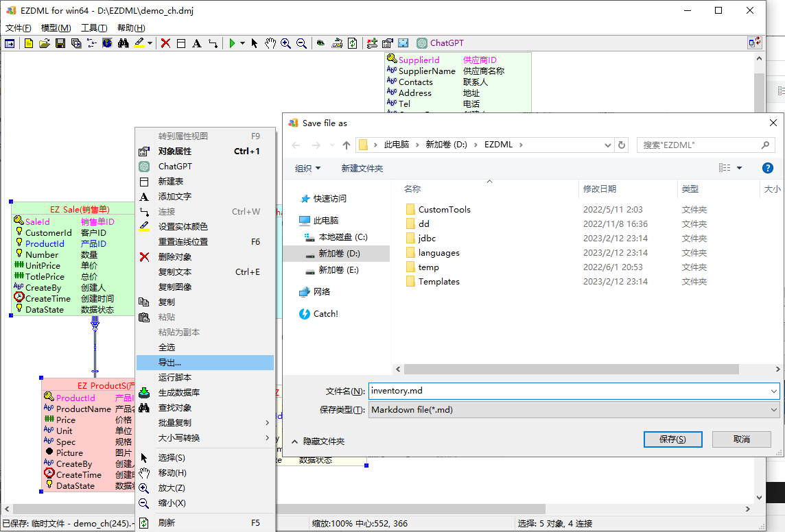This screenshot has width=785, height=532.
Task: Select 新加卷 (E:) in navigation pane
Action: click(x=332, y=270)
